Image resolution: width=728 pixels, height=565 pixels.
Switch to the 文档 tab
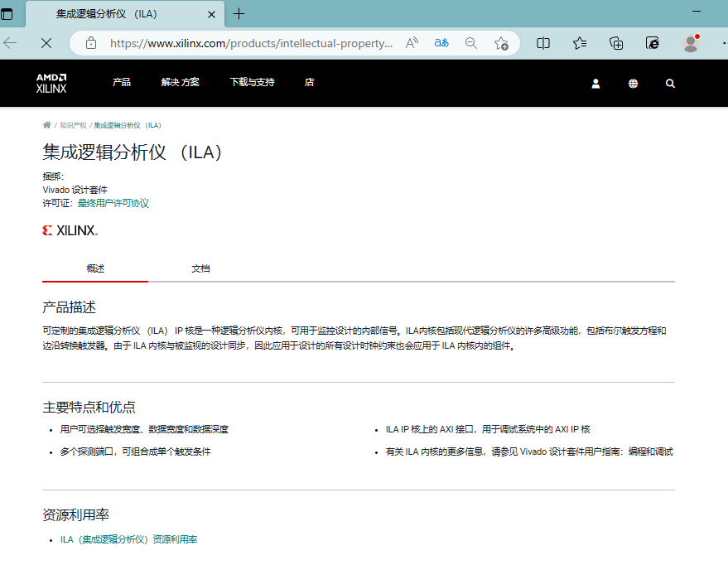coord(200,268)
